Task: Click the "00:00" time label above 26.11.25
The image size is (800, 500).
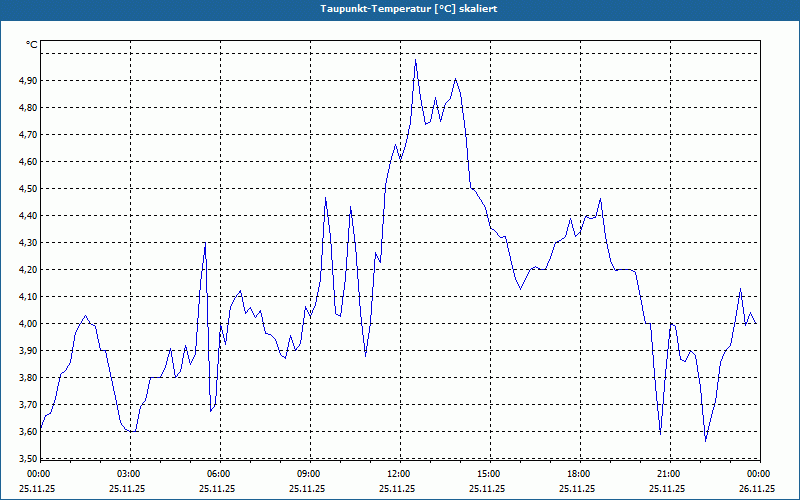Action: pyautogui.click(x=759, y=474)
